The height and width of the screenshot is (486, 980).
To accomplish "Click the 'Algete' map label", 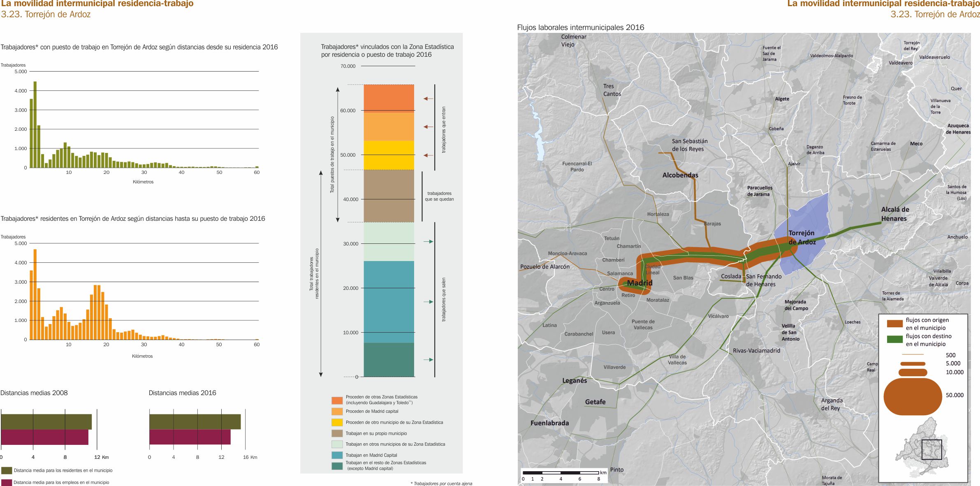I will point(782,99).
